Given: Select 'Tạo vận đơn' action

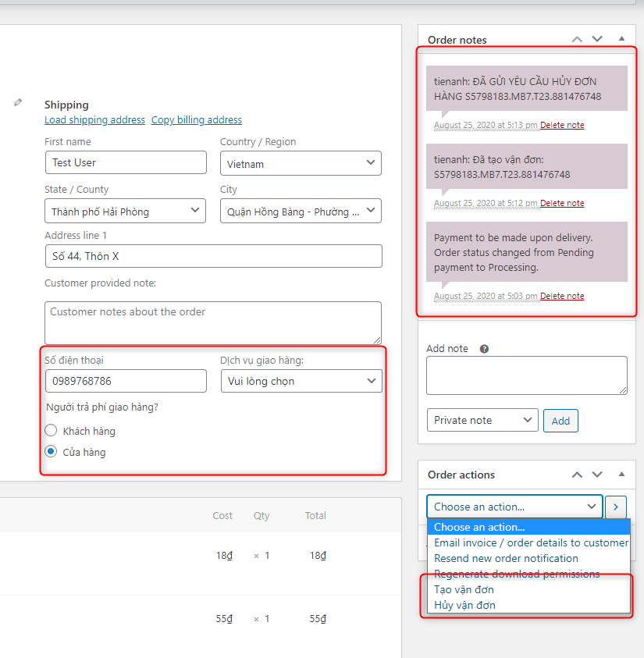Looking at the screenshot, I should click(528, 589).
